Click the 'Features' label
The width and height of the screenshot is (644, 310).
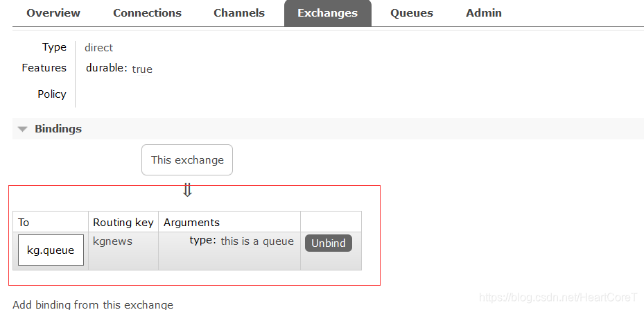tap(44, 68)
